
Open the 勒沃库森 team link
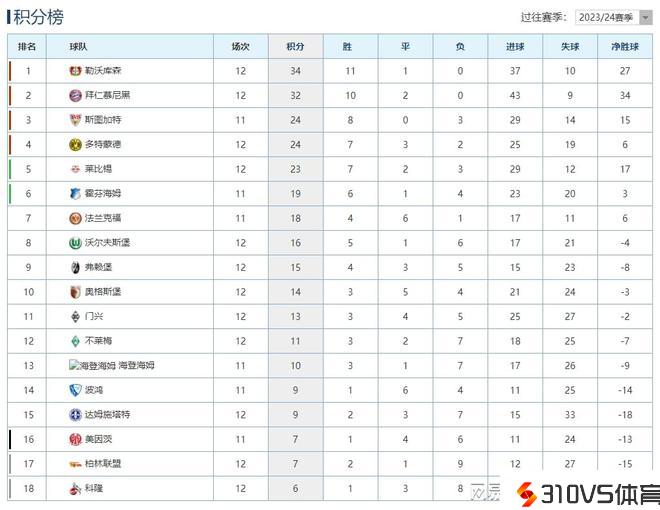[x=103, y=71]
